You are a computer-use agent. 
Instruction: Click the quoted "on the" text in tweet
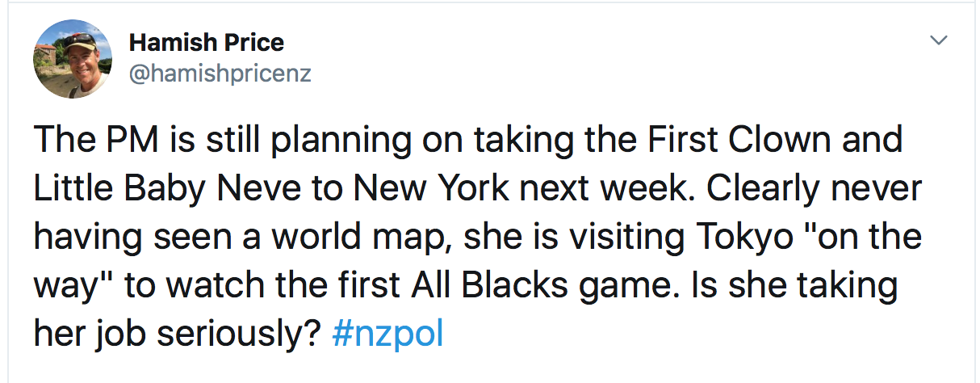tap(857, 238)
